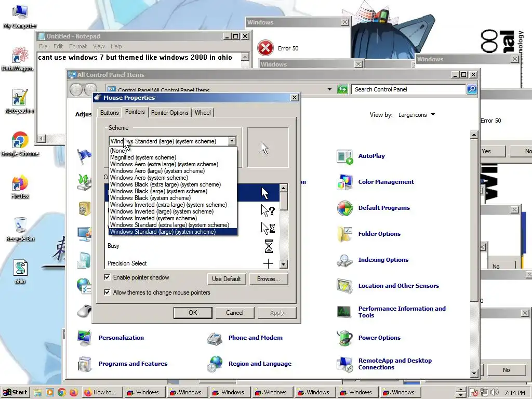This screenshot has height=399, width=532.
Task: Click the volume icon in system tray
Action: pyautogui.click(x=494, y=393)
